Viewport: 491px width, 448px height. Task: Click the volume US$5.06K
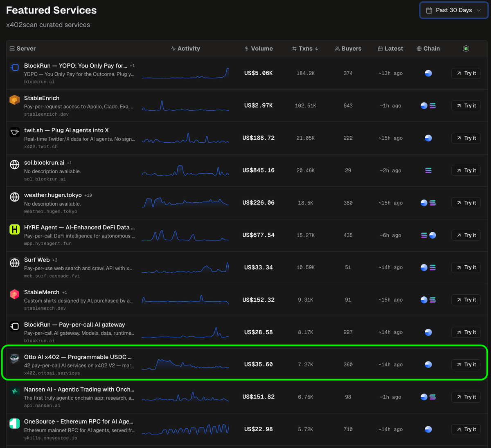[258, 73]
